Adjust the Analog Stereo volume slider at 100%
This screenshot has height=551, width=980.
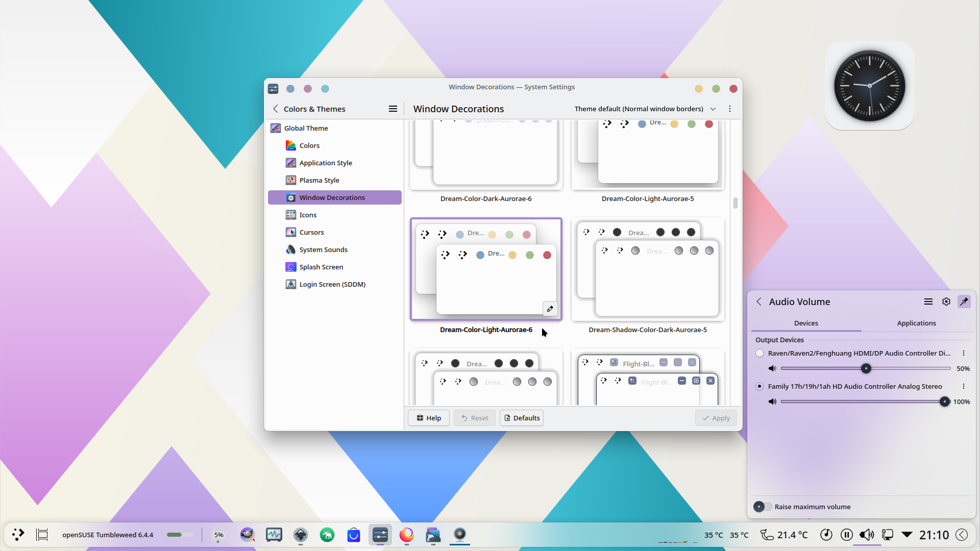pyautogui.click(x=866, y=402)
